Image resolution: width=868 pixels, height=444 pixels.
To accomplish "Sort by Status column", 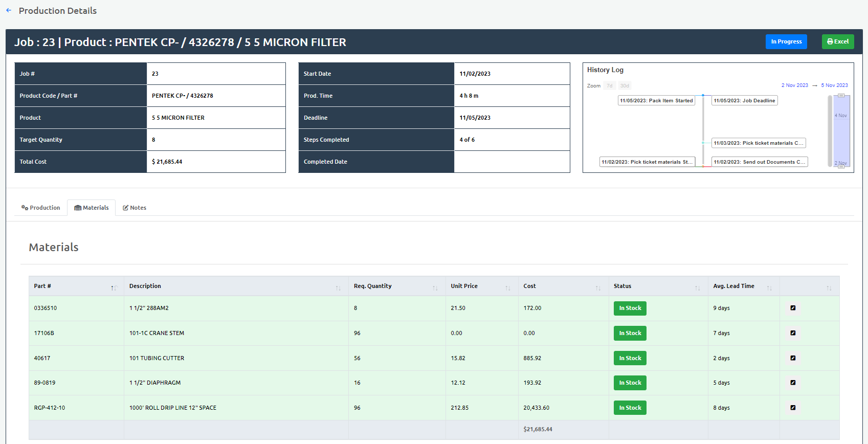I will click(658, 286).
